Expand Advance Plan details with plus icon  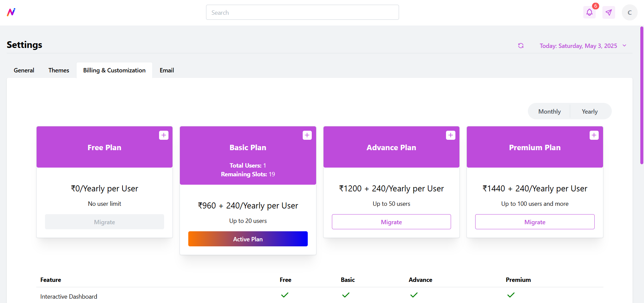pos(451,135)
